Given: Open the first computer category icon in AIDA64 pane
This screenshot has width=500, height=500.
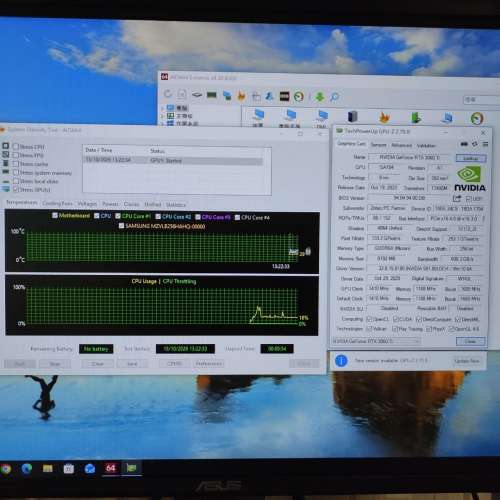Looking at the screenshot, I should [259, 115].
